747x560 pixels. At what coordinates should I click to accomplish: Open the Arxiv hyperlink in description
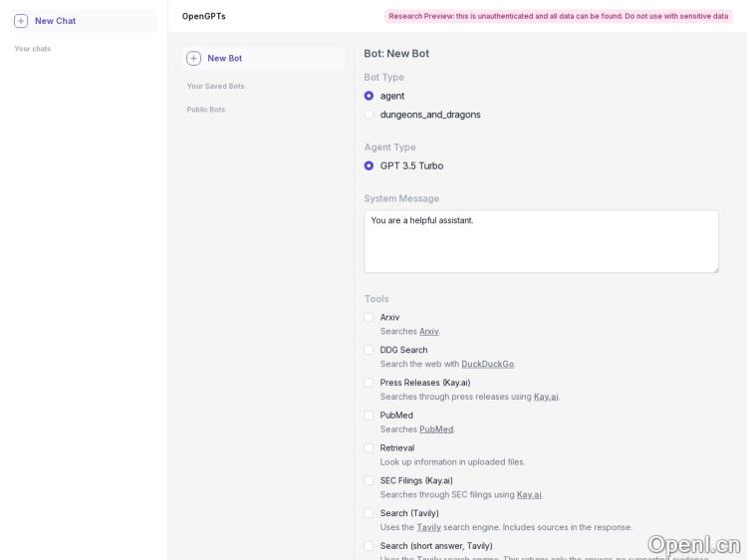point(428,332)
